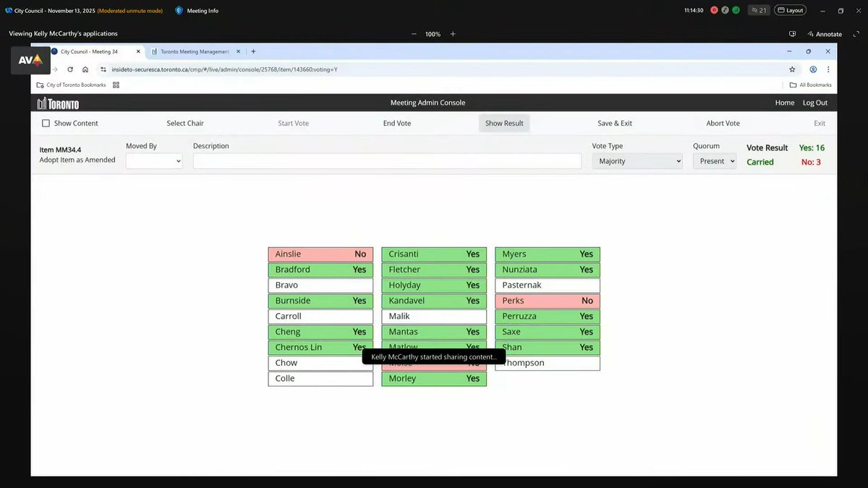Reload the browser page
This screenshot has height=488, width=868.
pyautogui.click(x=70, y=69)
